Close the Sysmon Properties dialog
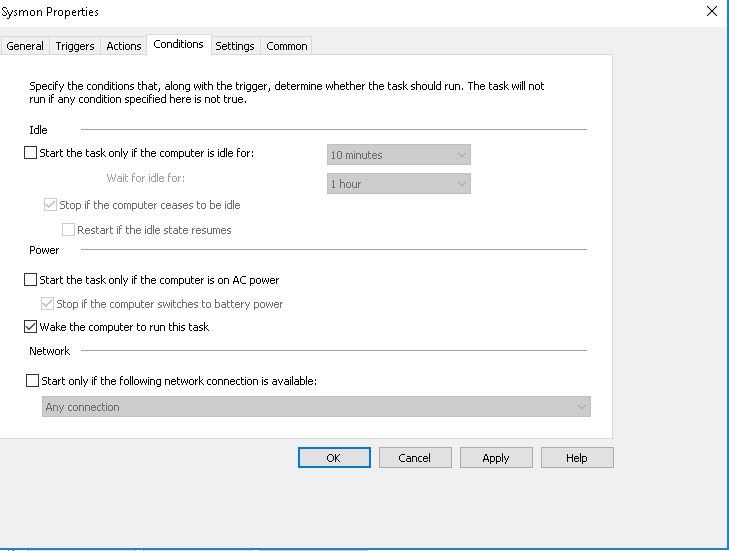 pyautogui.click(x=711, y=12)
